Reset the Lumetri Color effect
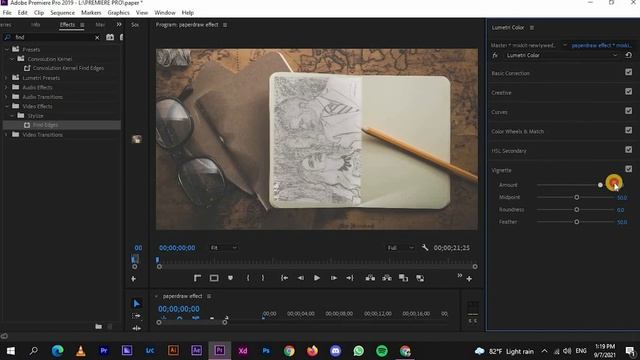The height and width of the screenshot is (360, 640). click(629, 55)
